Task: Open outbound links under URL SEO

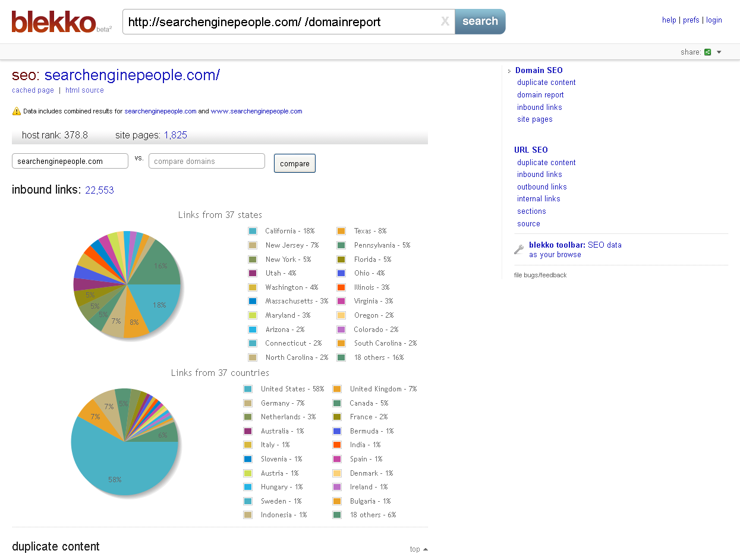Action: [x=541, y=187]
